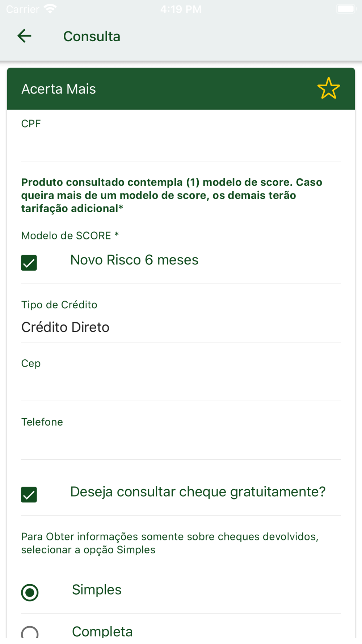
Task: Tap the Cep input field
Action: [181, 379]
